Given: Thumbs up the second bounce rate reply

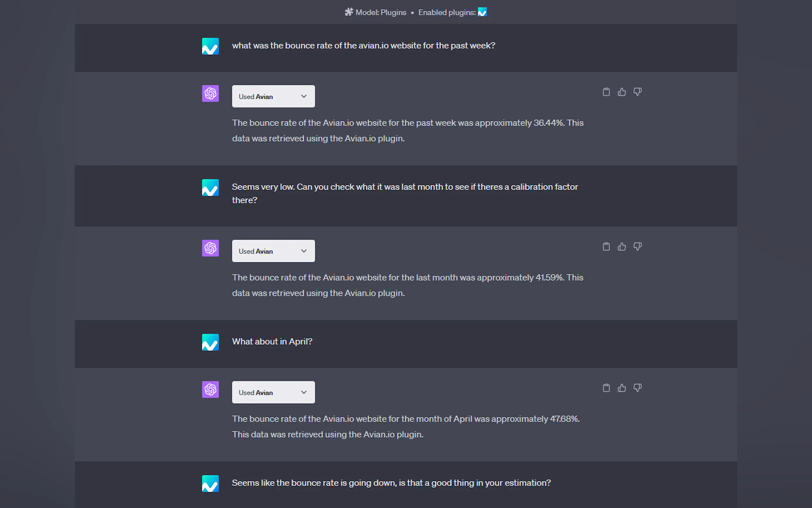Looking at the screenshot, I should coord(621,246).
